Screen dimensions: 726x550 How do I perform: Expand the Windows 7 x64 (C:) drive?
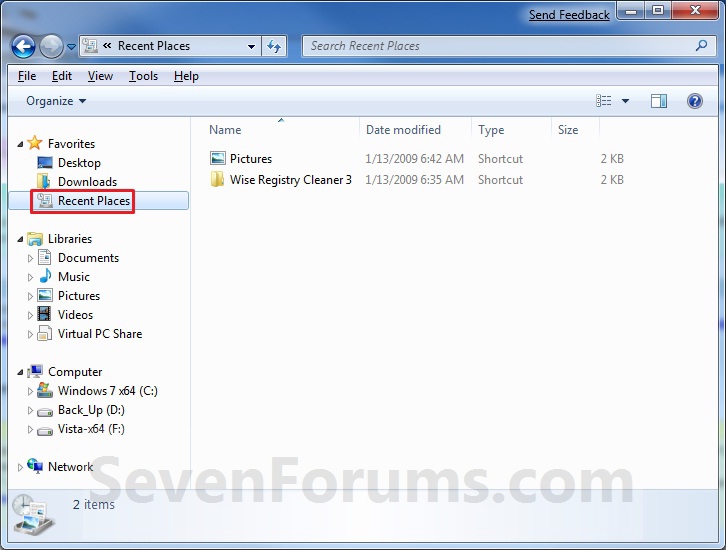point(30,392)
